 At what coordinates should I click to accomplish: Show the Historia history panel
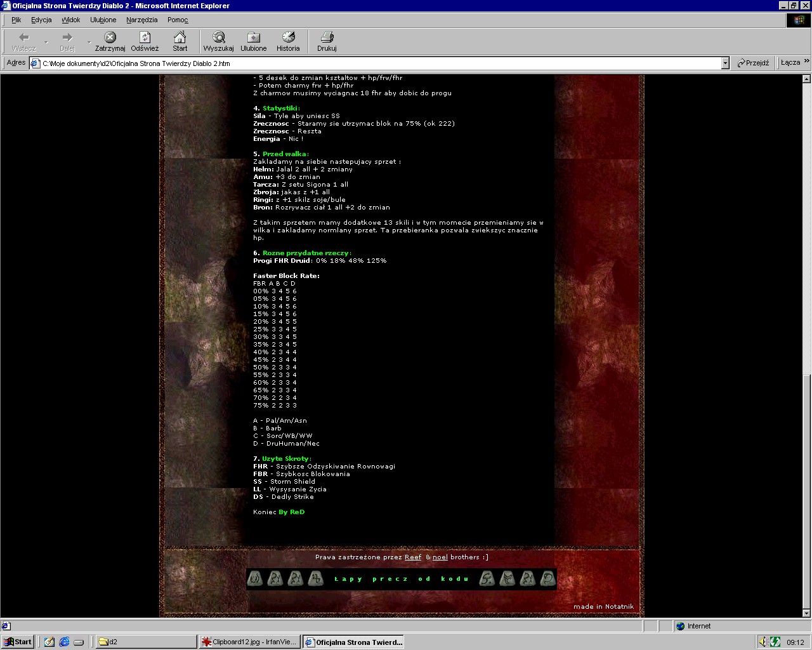pos(288,38)
